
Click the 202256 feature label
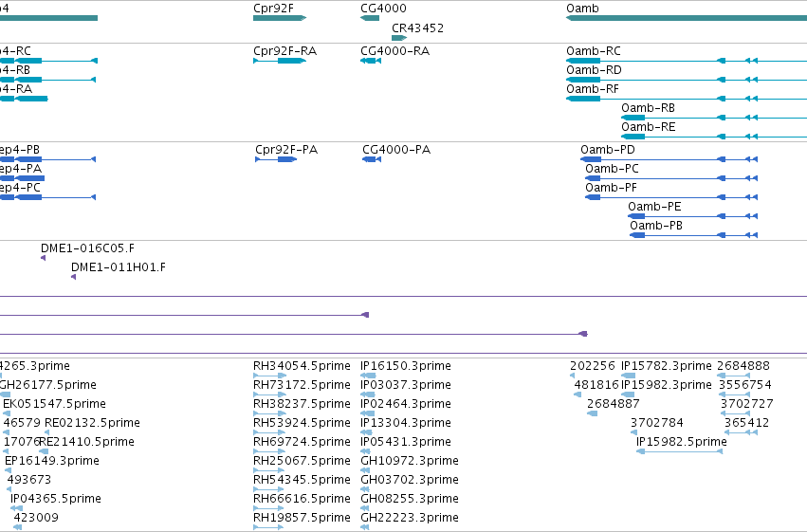(x=593, y=366)
